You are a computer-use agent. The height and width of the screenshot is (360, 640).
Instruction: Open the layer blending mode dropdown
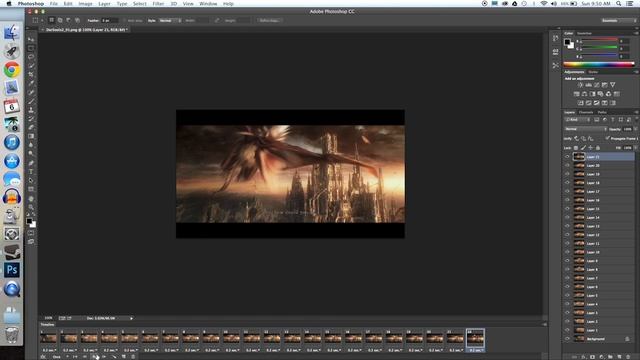585,129
